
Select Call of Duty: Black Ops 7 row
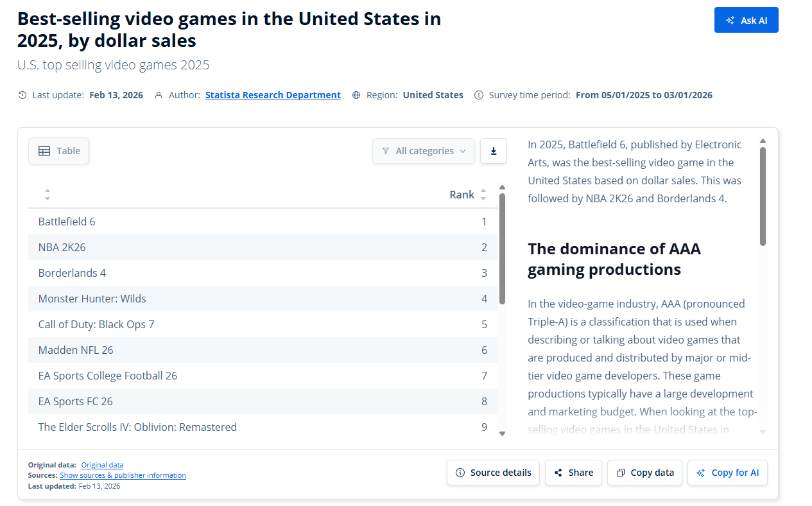click(263, 324)
